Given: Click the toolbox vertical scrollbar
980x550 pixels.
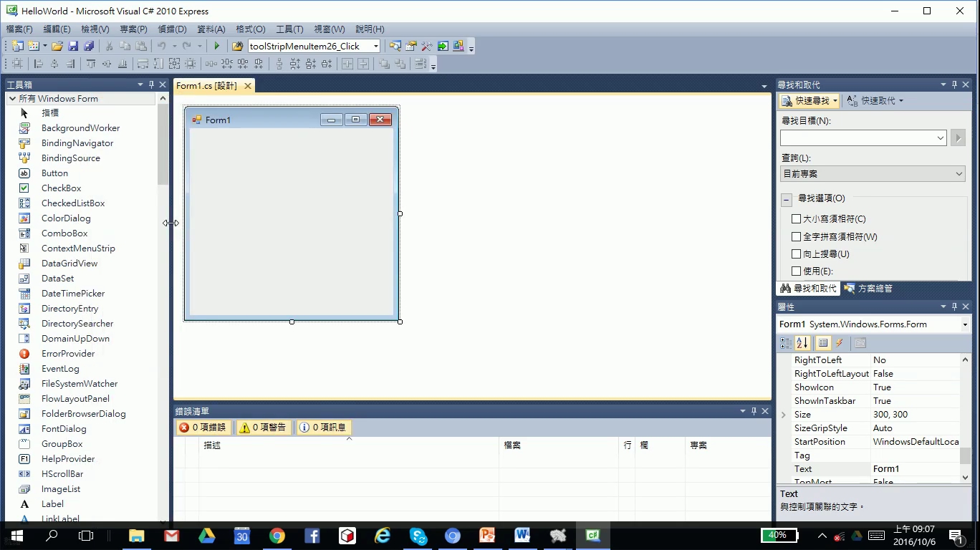Looking at the screenshot, I should click(163, 309).
